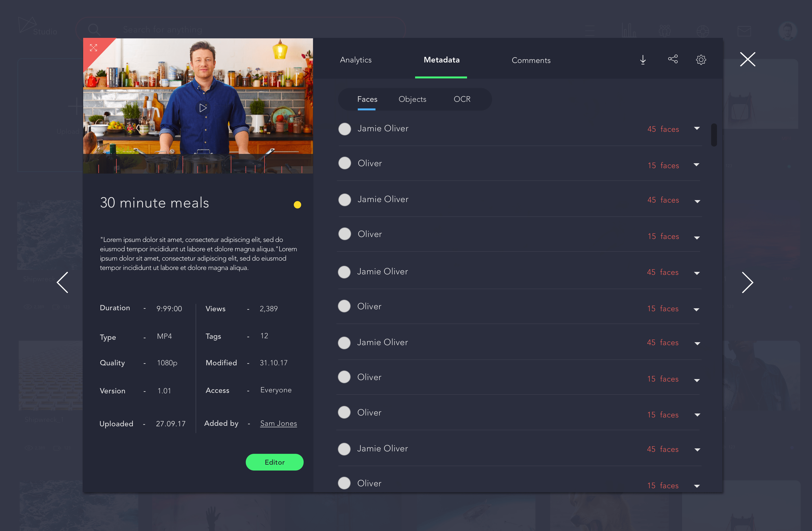The height and width of the screenshot is (531, 812).
Task: Switch to the Metadata tab
Action: tap(441, 60)
